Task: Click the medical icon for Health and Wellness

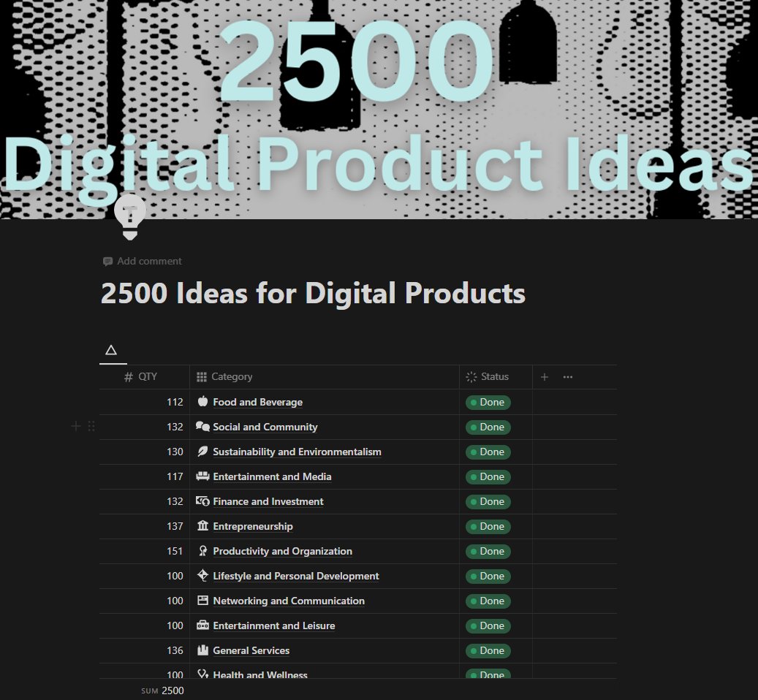Action: [202, 674]
